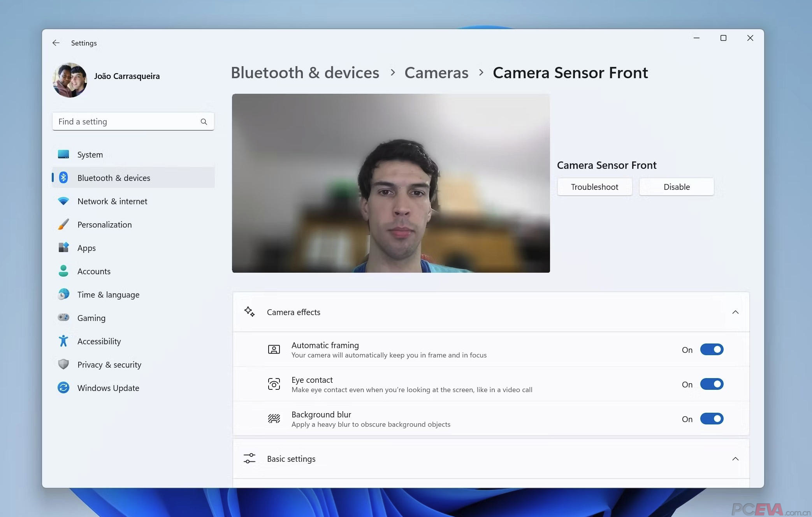Click the camera preview image

coord(391,183)
